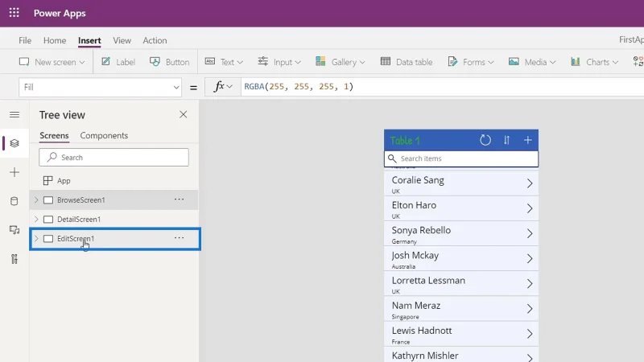Image resolution: width=644 pixels, height=362 pixels.
Task: Click the refresh icon in app header
Action: point(485,140)
